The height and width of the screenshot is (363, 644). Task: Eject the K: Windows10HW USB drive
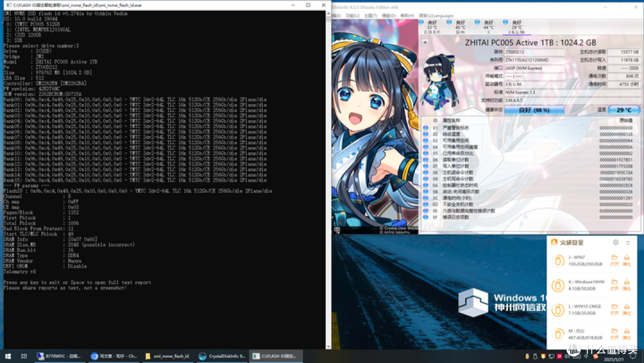click(627, 282)
